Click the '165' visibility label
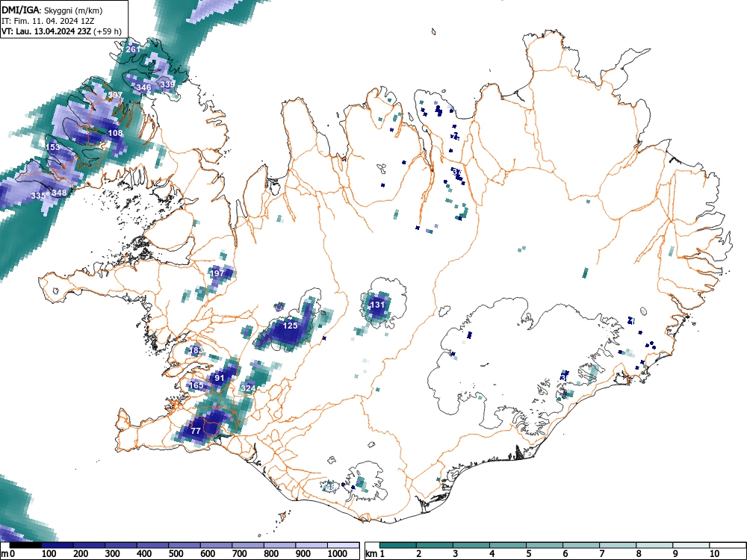 pyautogui.click(x=196, y=385)
